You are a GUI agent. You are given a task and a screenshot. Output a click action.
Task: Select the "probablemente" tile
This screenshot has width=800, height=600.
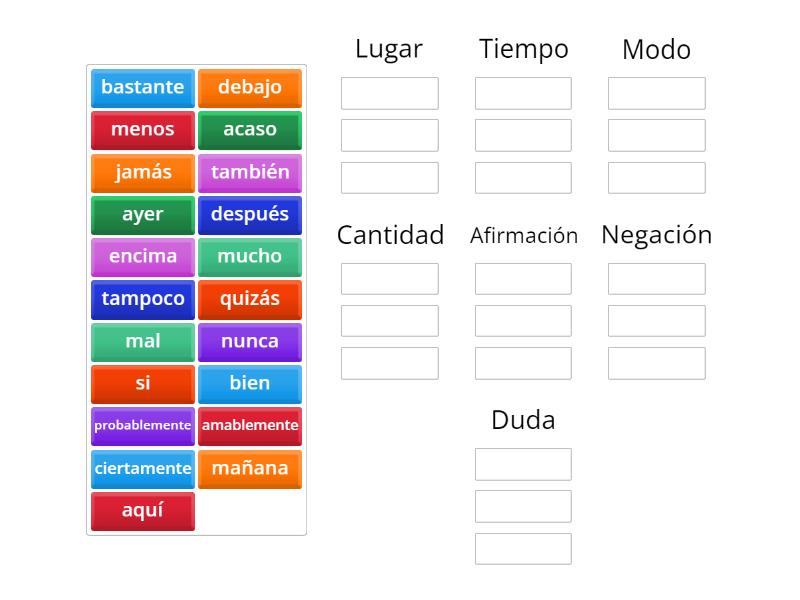(142, 425)
